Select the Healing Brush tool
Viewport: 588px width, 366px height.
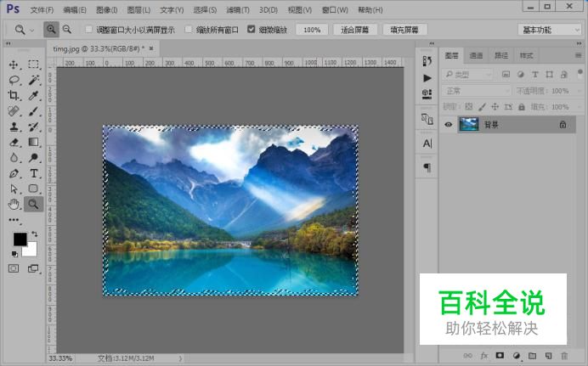pyautogui.click(x=14, y=111)
